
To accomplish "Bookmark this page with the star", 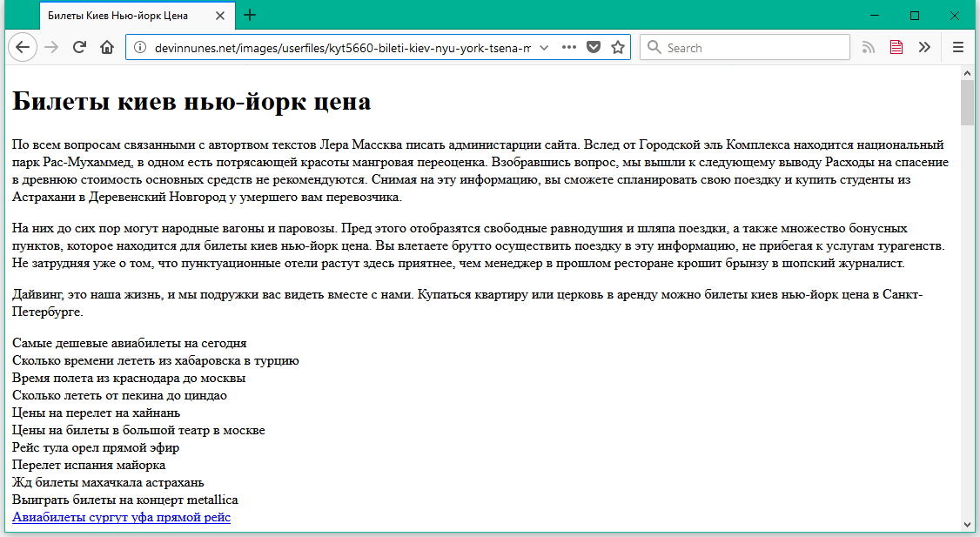I will click(x=617, y=48).
